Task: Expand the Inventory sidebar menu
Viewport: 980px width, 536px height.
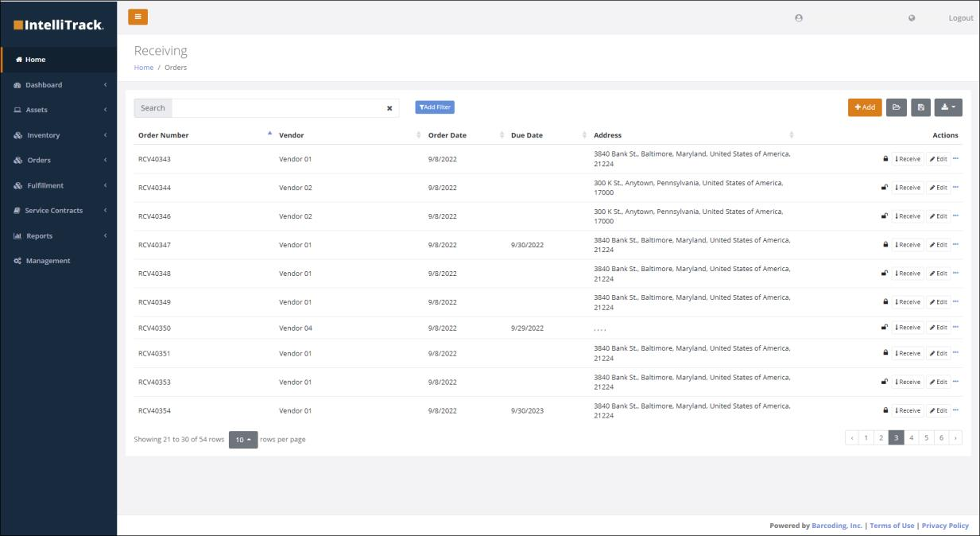Action: coord(59,135)
